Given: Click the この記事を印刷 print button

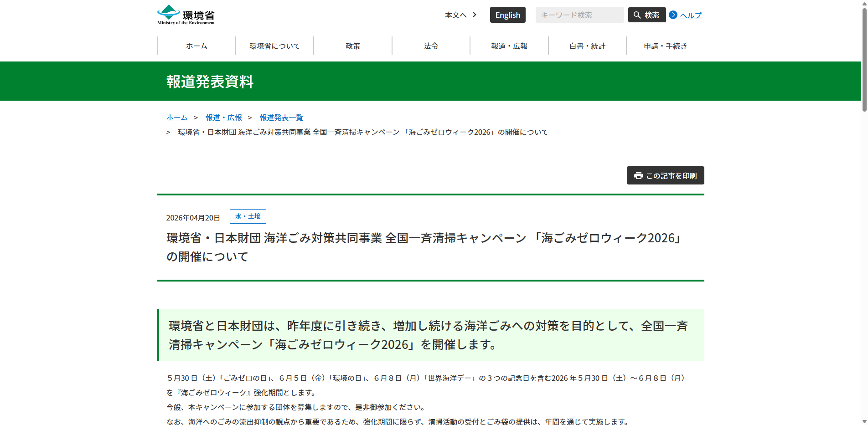Looking at the screenshot, I should tap(665, 175).
